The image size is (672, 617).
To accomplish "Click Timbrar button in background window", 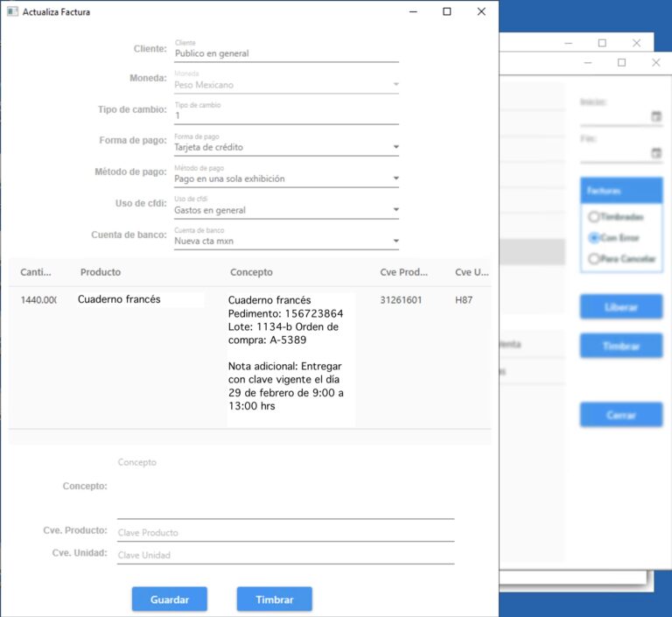I will [x=621, y=346].
